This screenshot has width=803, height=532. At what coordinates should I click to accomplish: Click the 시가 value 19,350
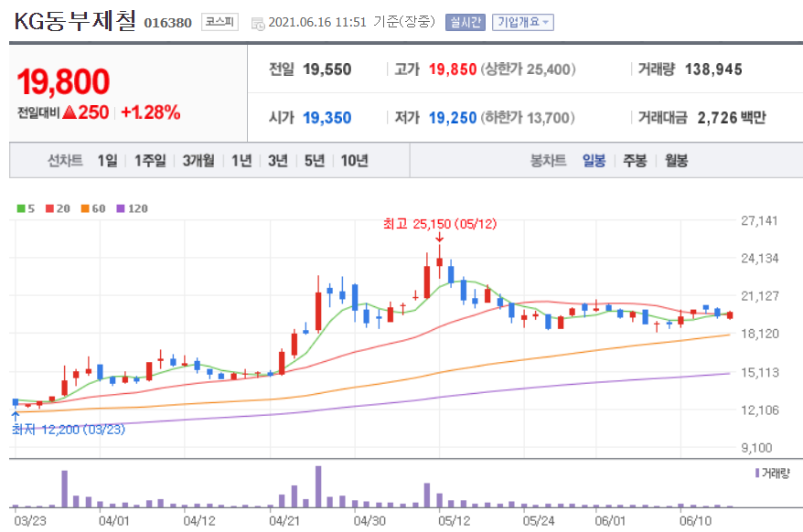pos(327,118)
